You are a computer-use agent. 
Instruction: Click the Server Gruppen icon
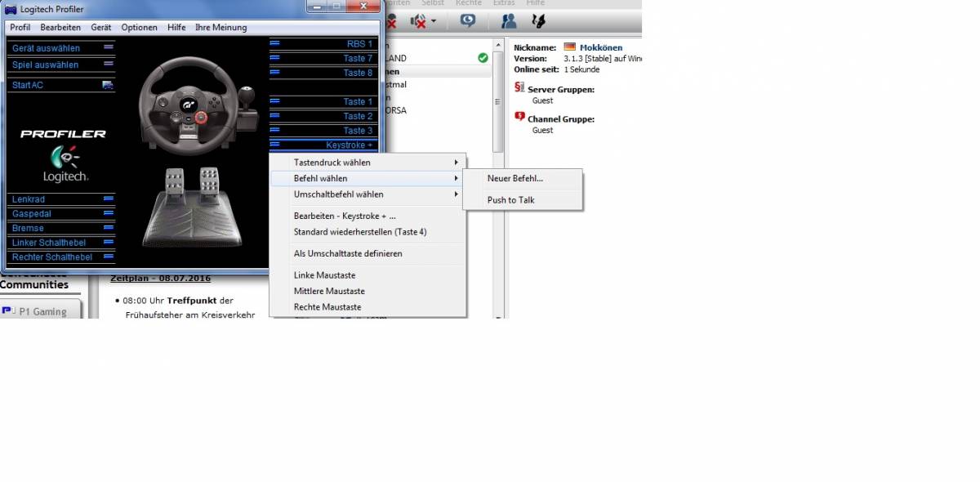519,88
